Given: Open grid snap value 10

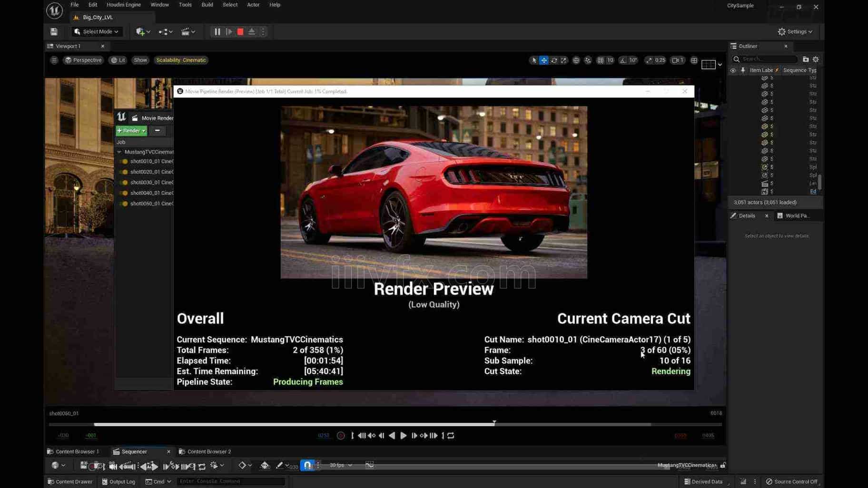Looking at the screenshot, I should 610,60.
